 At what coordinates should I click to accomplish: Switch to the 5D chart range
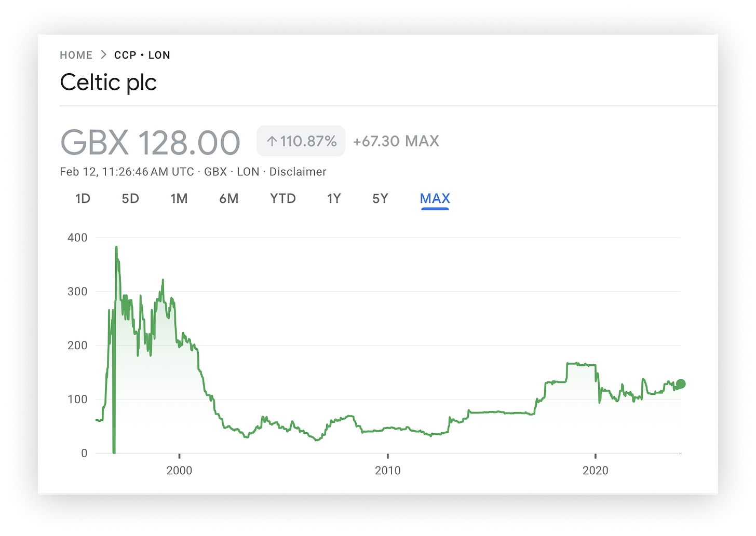coord(130,199)
